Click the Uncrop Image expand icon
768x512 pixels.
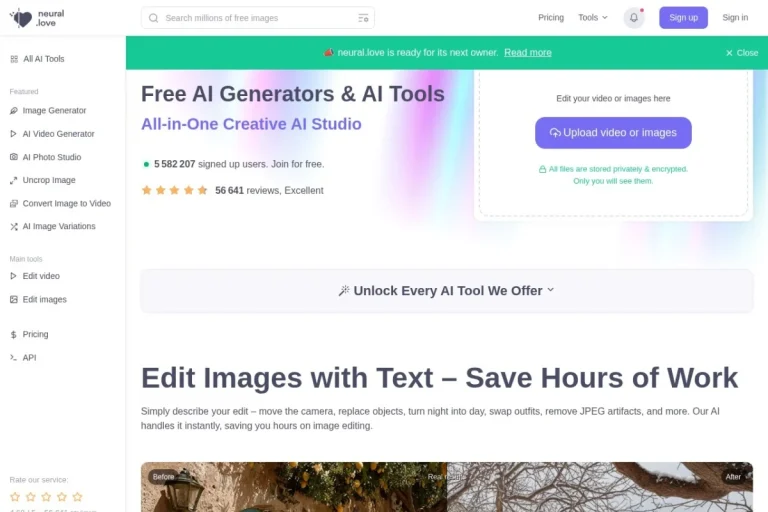[14, 180]
